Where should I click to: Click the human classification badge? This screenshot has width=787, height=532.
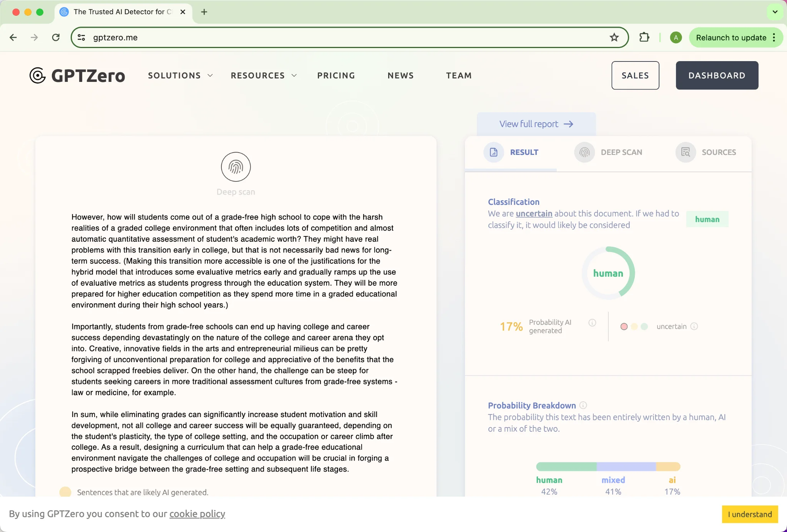click(707, 219)
